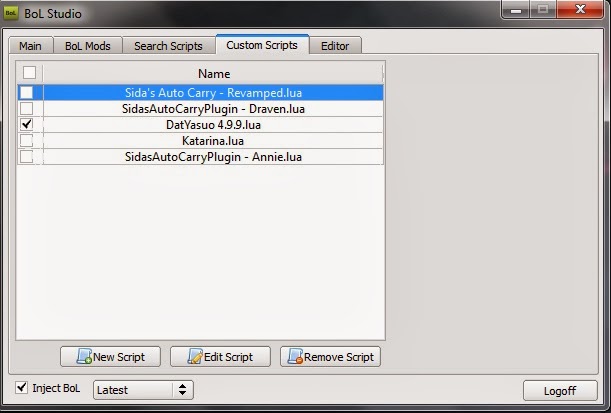Uncheck the DatYasuo 4.9.9.lua checkbox
This screenshot has width=611, height=413.
[26, 124]
